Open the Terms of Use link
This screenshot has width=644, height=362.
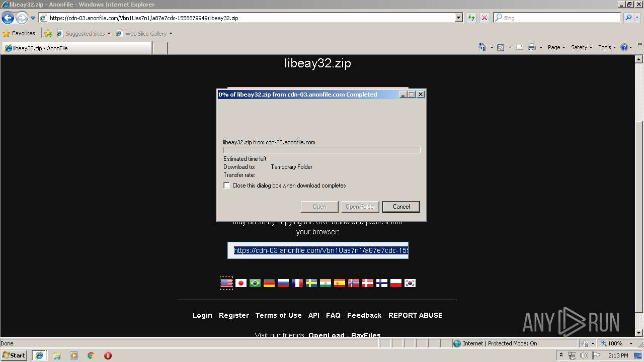click(278, 315)
